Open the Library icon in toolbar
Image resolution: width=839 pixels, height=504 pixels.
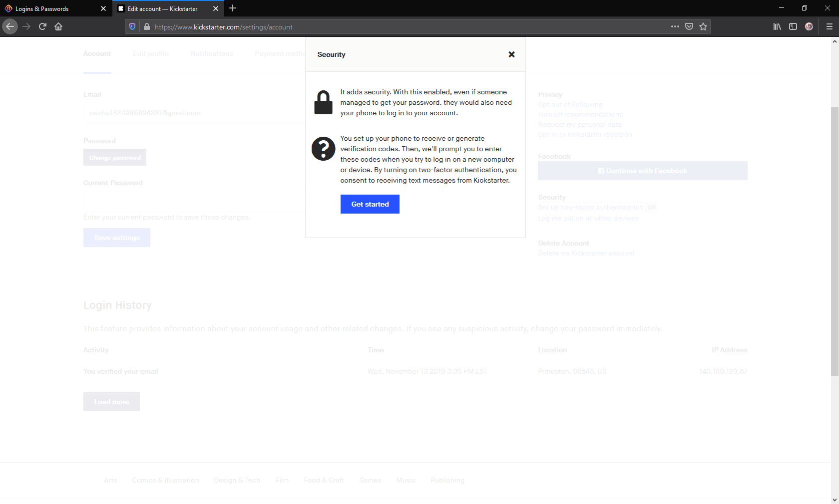pos(777,26)
